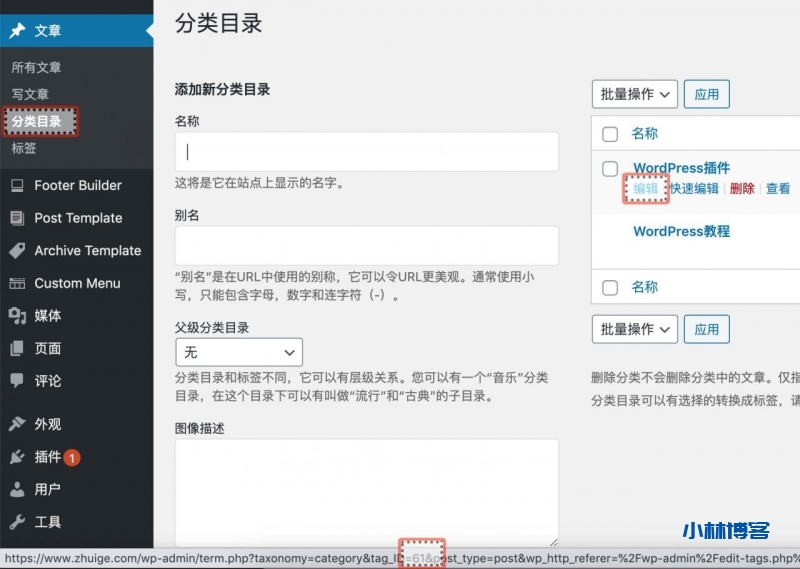Open the top 批量操作 bulk actions dropdown

click(635, 94)
